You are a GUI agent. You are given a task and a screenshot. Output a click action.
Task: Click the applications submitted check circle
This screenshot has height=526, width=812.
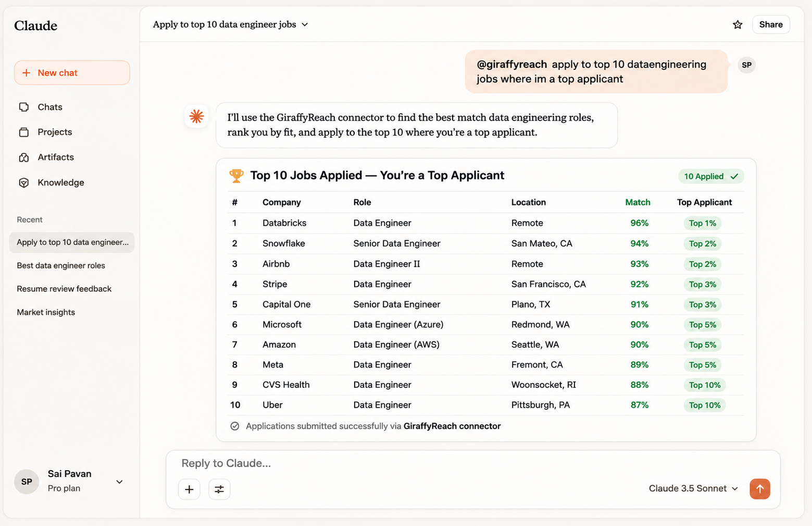point(235,426)
